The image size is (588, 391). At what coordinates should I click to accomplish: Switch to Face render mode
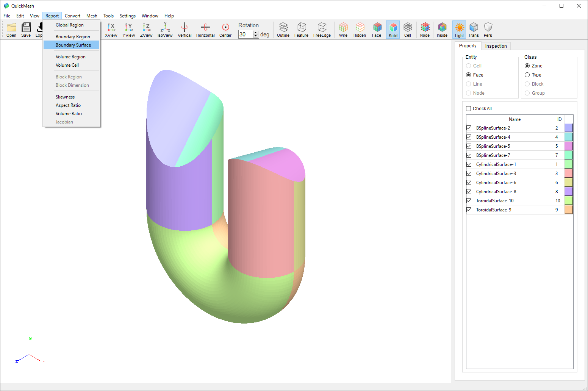coord(377,30)
